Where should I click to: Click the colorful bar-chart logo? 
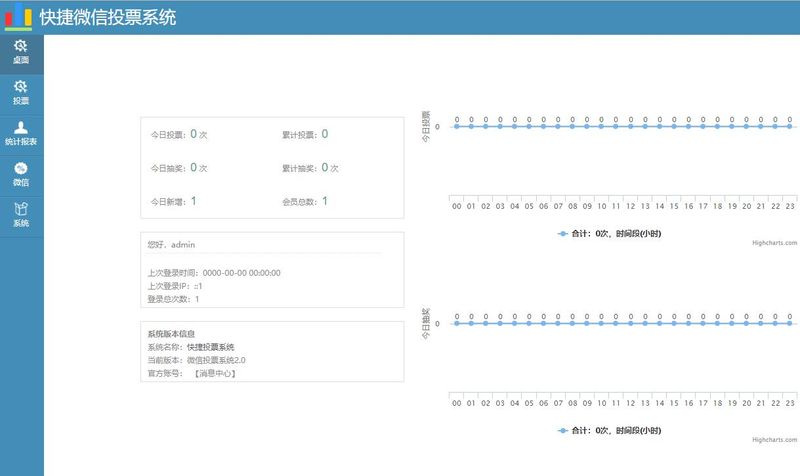click(x=18, y=16)
